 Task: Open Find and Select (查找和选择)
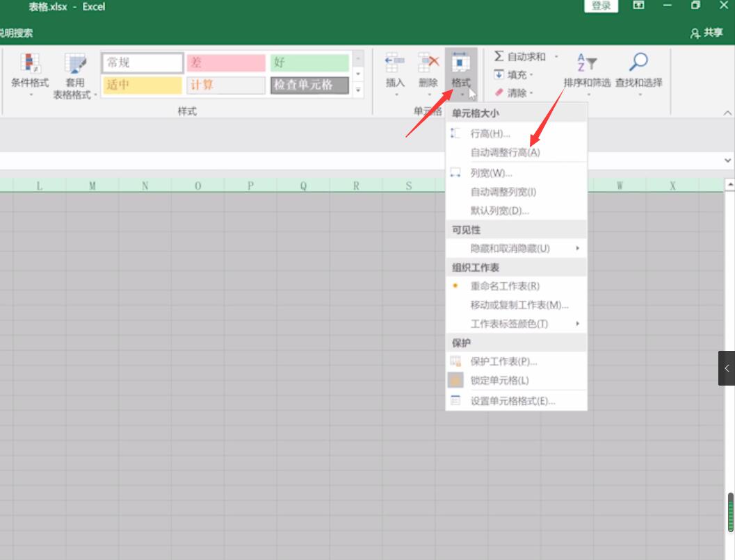point(638,75)
